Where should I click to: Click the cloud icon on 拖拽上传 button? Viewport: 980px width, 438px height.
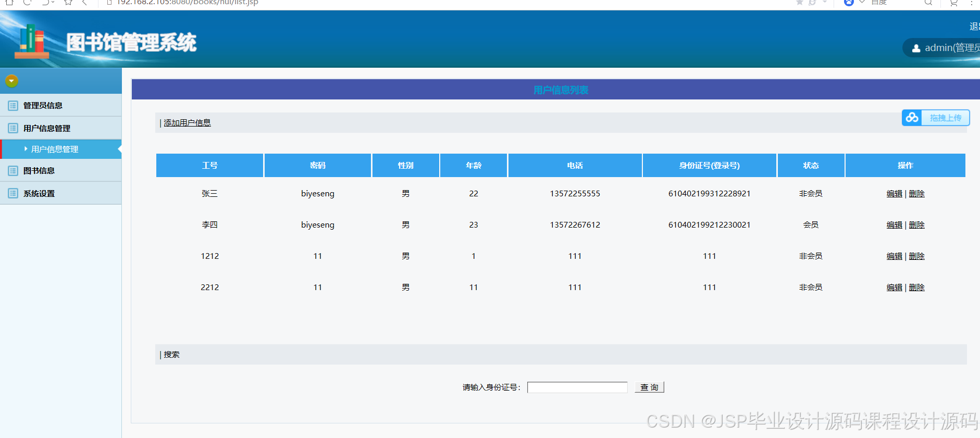[912, 118]
